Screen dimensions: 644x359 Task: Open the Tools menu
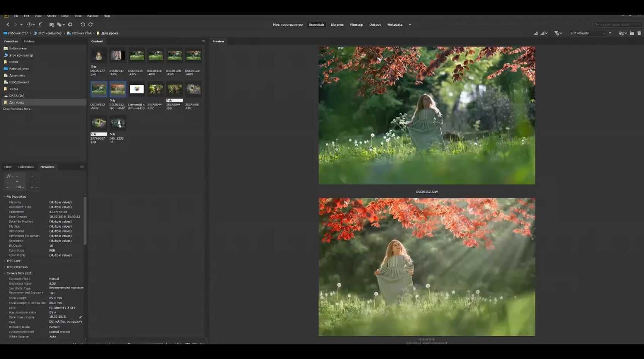(x=78, y=16)
